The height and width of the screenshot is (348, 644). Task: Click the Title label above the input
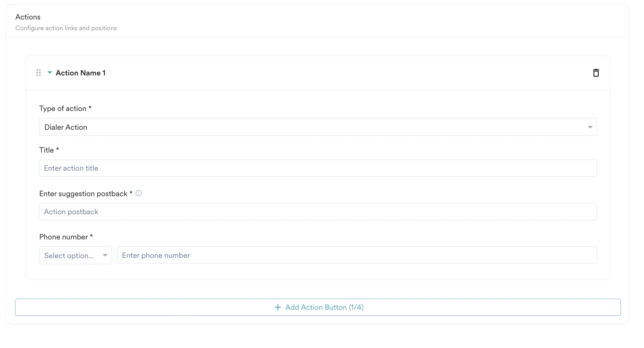(x=49, y=150)
